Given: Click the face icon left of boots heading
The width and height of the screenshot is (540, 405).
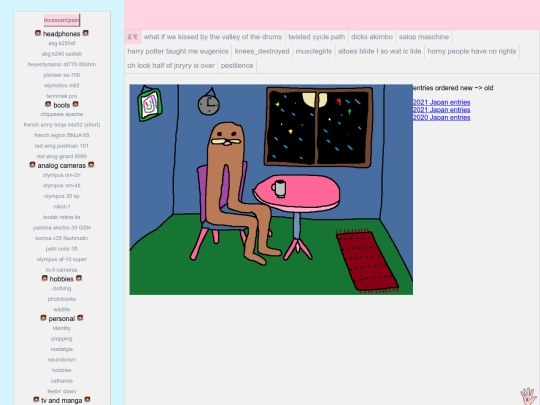Looking at the screenshot, I should pos(48,104).
